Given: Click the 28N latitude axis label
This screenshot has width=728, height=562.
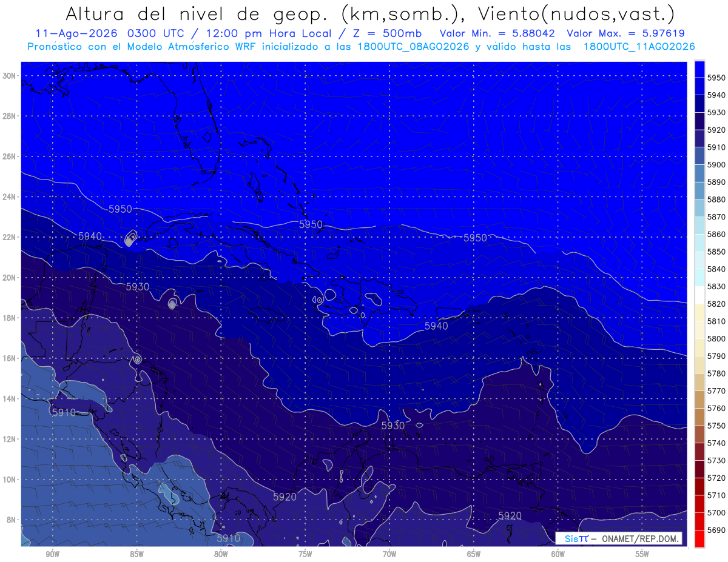Looking at the screenshot, I should point(9,116).
